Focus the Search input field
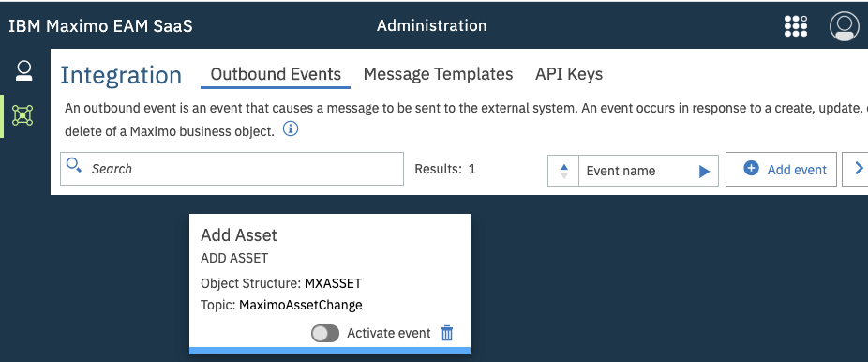This screenshot has height=362, width=868. [232, 168]
